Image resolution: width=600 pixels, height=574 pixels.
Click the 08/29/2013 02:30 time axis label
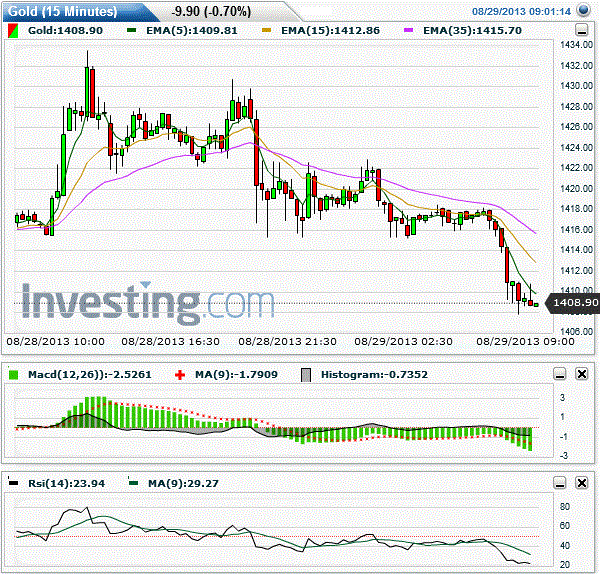(x=403, y=341)
